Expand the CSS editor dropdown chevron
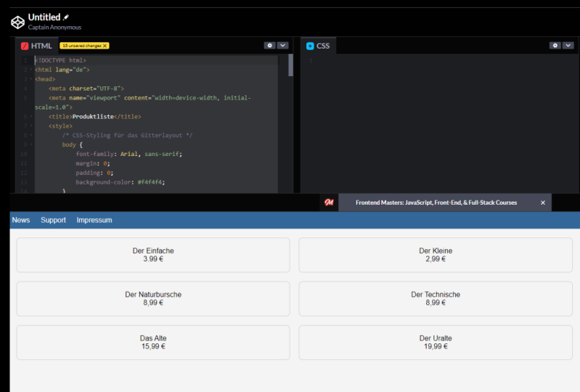 point(568,46)
